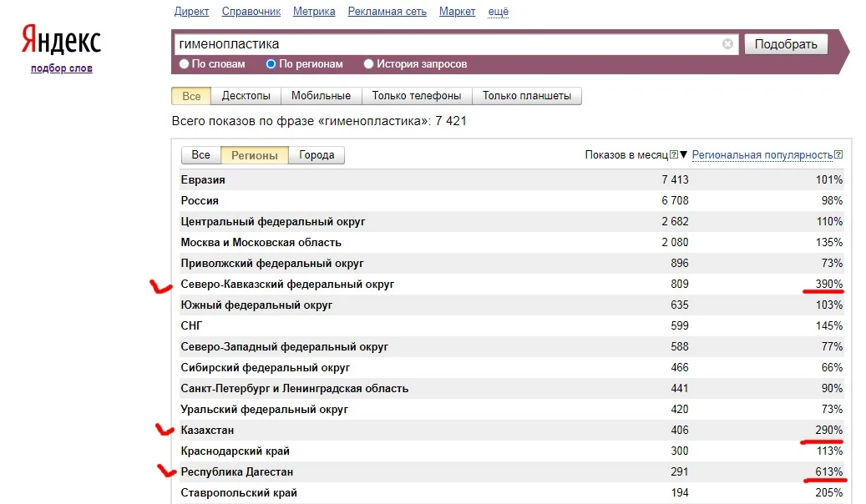Open the "Рекламная сеть" link
Viewport: 866px width, 504px height.
(x=387, y=11)
